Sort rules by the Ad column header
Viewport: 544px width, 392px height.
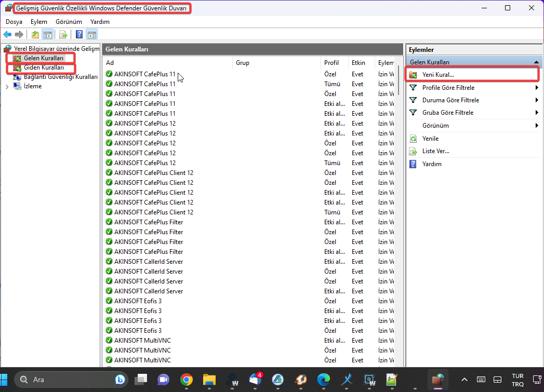coord(168,63)
